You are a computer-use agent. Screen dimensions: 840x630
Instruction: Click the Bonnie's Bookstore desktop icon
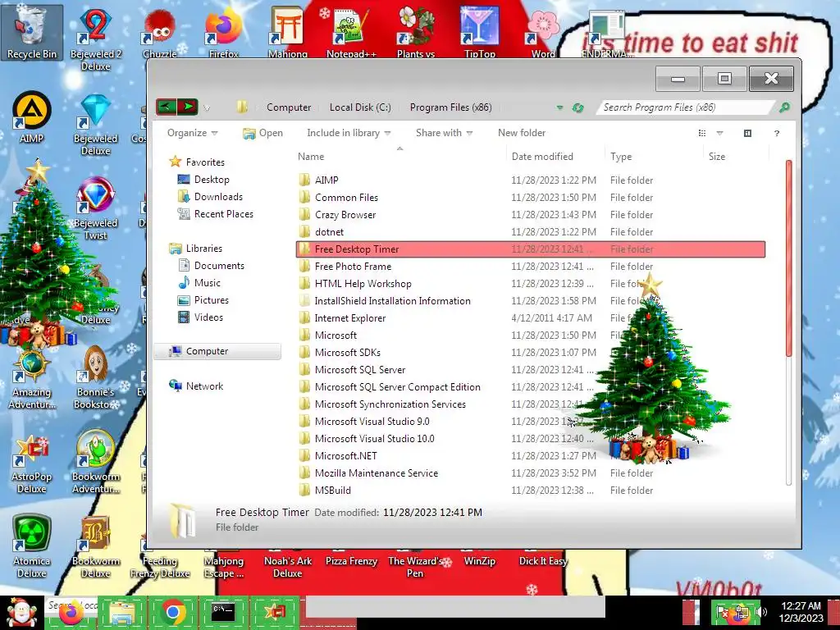point(96,377)
